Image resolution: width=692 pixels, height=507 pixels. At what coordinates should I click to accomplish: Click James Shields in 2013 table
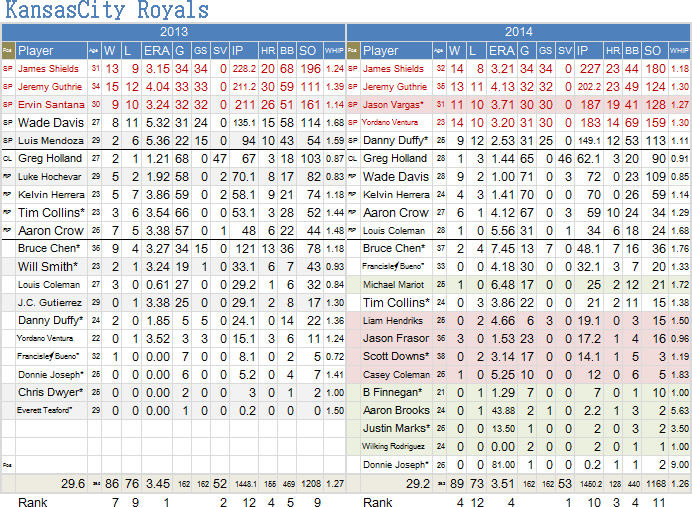[x=48, y=69]
